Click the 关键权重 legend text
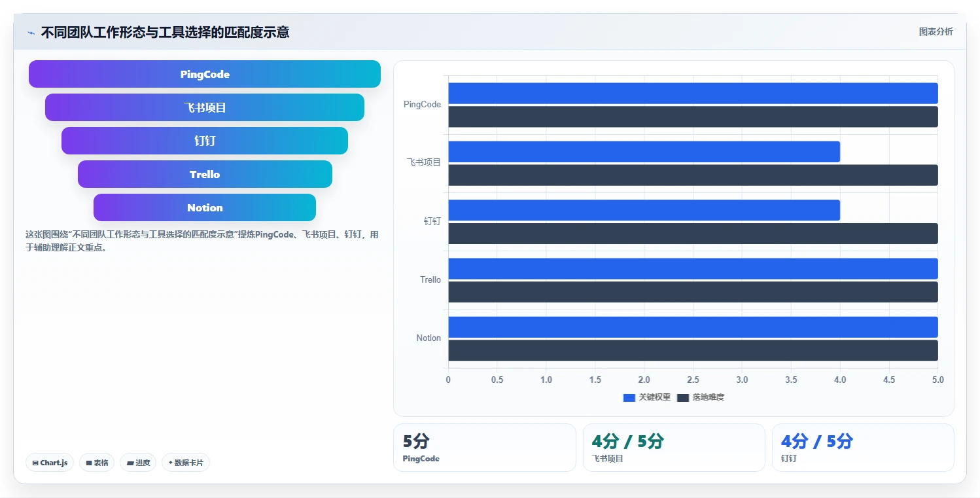 655,398
